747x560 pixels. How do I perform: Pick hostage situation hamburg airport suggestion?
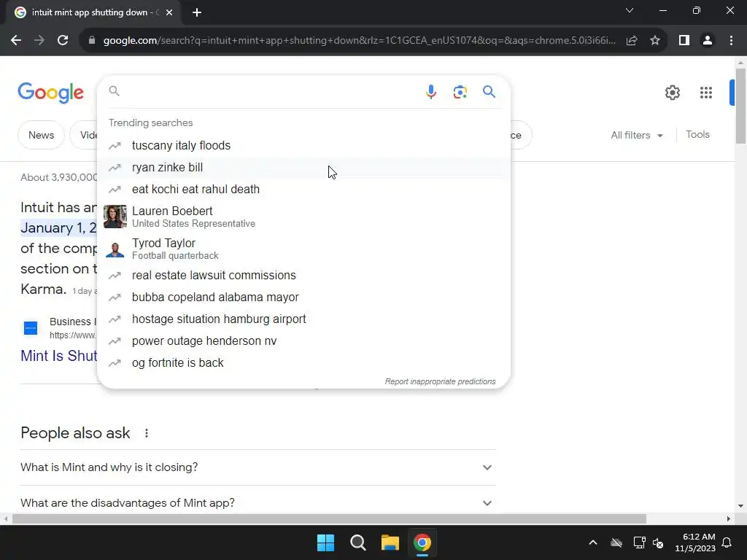[303, 319]
